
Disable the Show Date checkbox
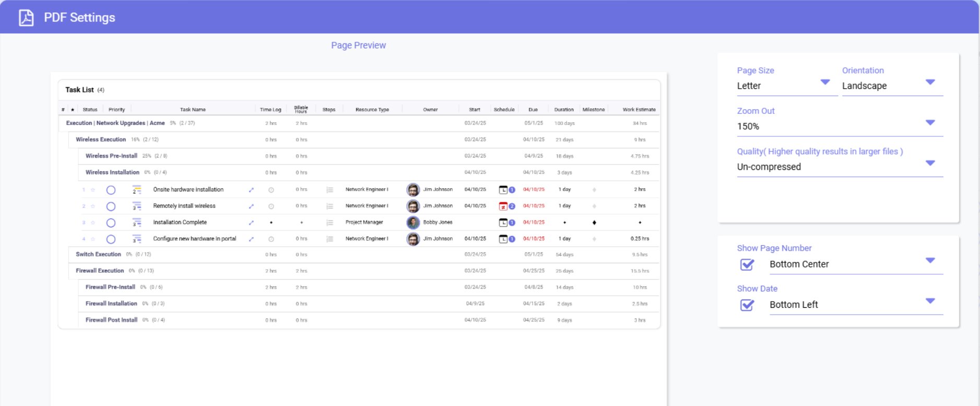(x=747, y=305)
